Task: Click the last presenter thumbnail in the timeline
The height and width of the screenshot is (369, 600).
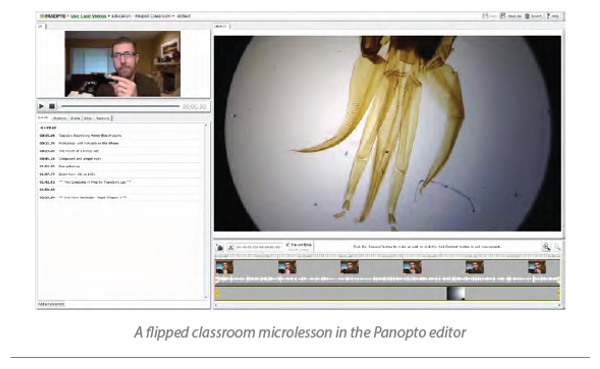Action: 537,267
